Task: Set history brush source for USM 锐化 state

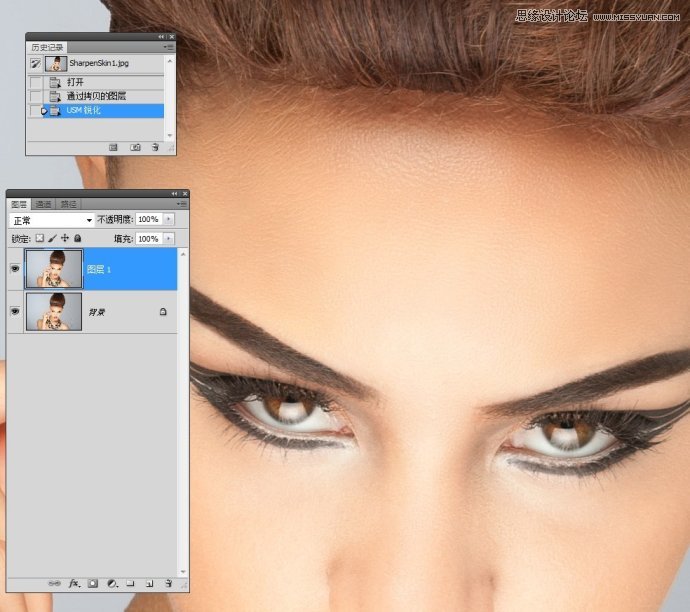Action: coord(36,110)
